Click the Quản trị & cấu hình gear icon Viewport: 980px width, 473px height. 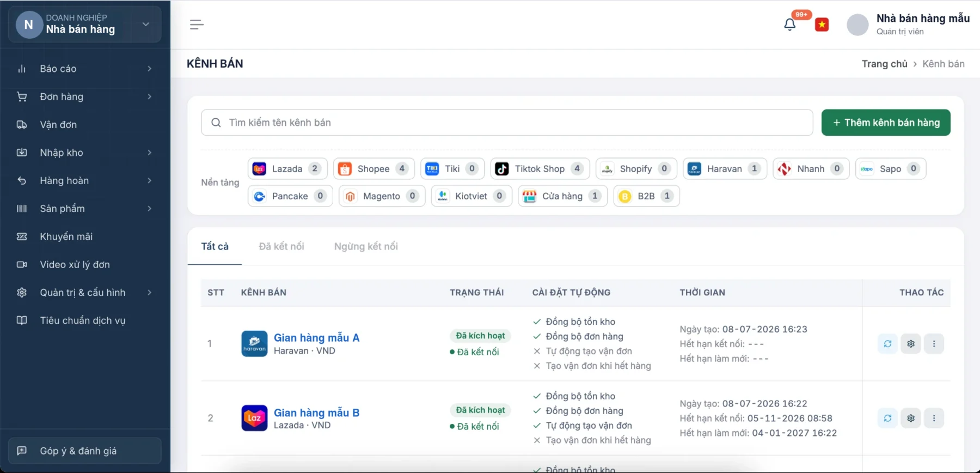(x=22, y=293)
